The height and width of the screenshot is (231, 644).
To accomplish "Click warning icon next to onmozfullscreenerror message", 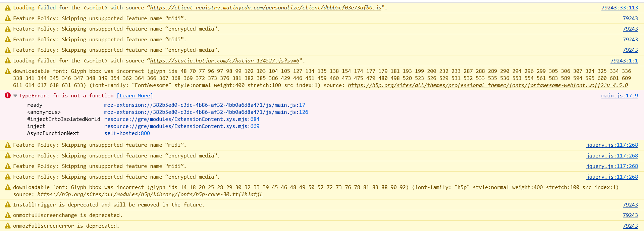I will click(x=7, y=226).
